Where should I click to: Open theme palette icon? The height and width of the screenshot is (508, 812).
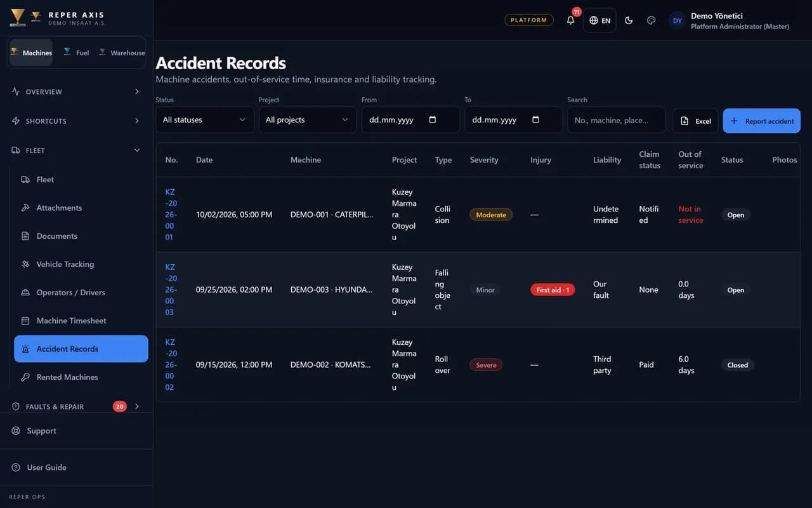click(651, 20)
